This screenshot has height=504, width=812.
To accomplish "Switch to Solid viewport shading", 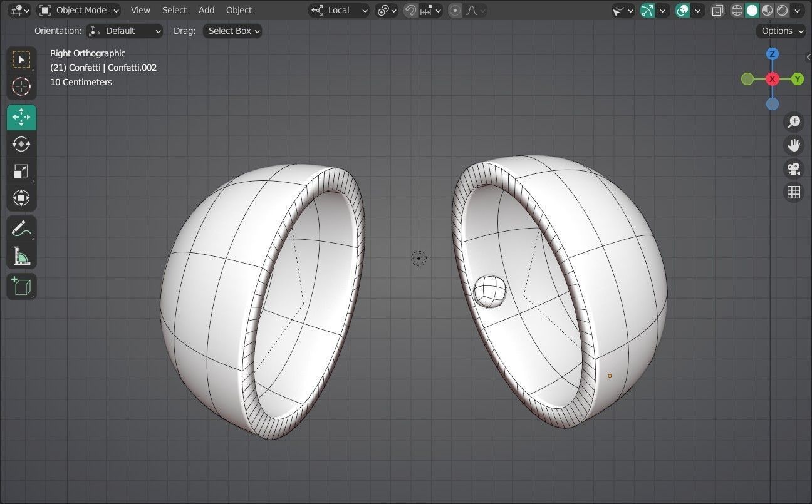I will 752,10.
